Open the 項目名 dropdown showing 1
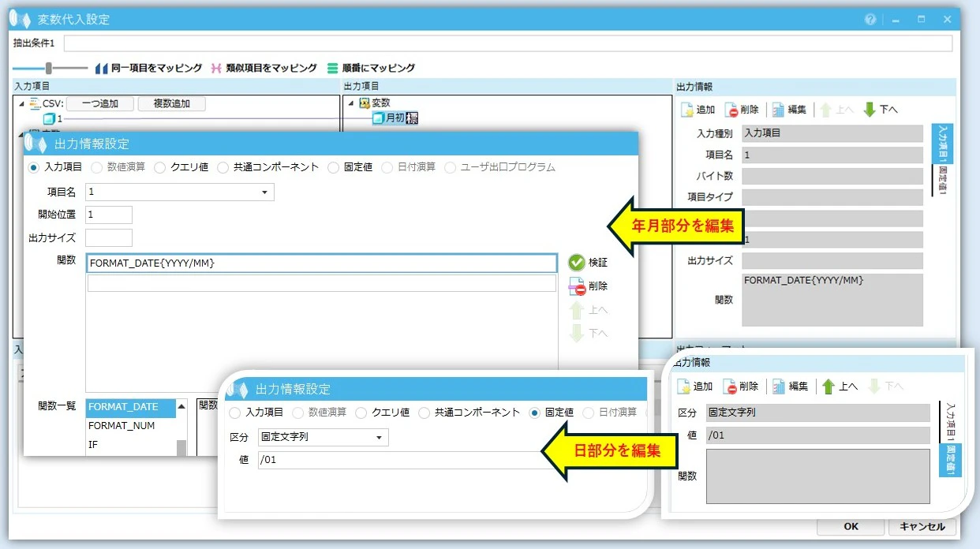Image resolution: width=980 pixels, height=549 pixels. [264, 192]
